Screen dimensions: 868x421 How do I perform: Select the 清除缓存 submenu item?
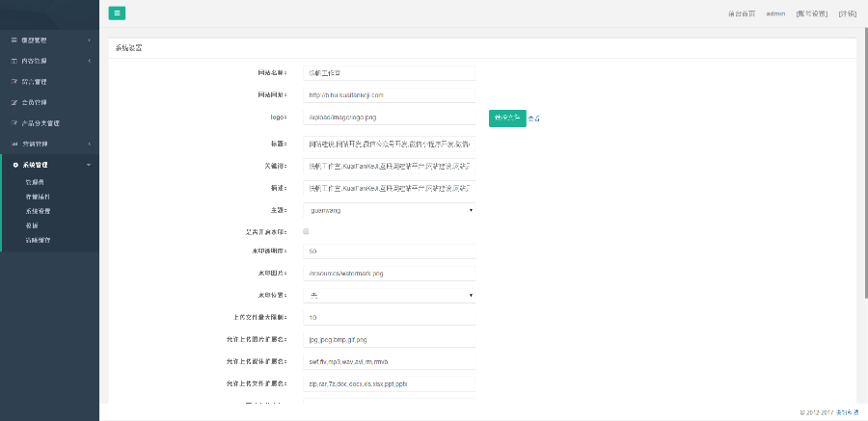tap(38, 240)
